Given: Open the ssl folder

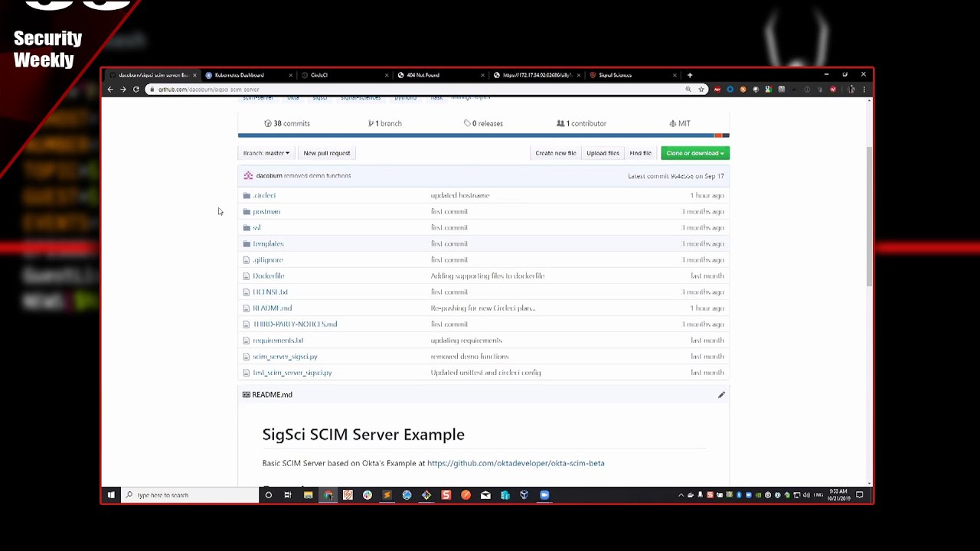Looking at the screenshot, I should click(x=256, y=227).
